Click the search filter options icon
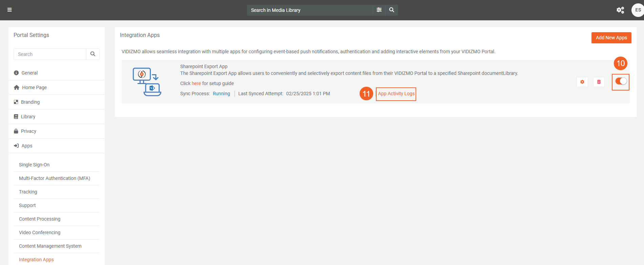Viewport: 644px width, 265px height. [x=379, y=10]
